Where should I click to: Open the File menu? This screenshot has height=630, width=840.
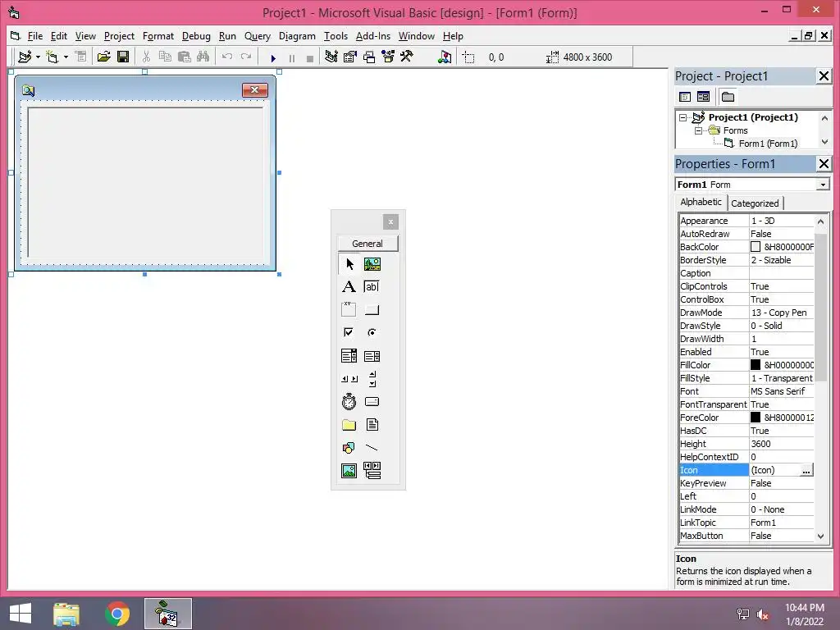[x=34, y=36]
